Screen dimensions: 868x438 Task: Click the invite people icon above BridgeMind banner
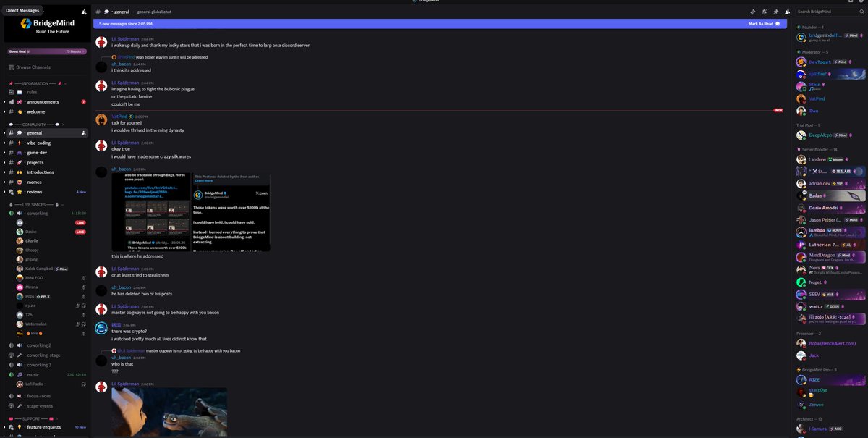[85, 12]
